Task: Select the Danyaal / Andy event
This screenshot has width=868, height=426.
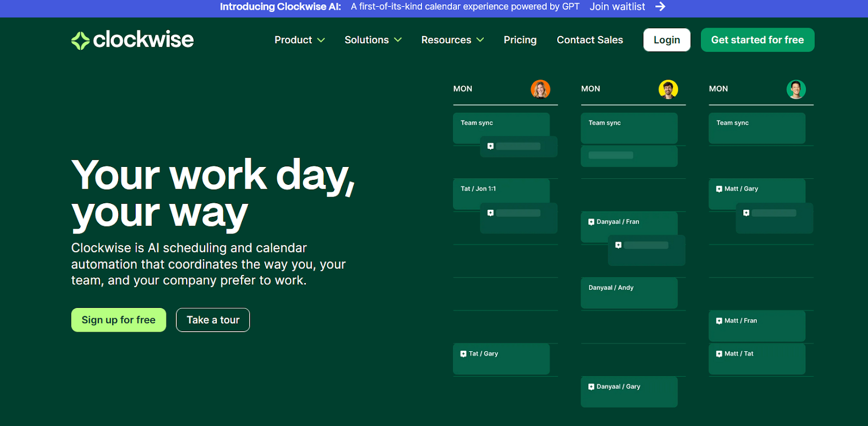Action: 629,293
